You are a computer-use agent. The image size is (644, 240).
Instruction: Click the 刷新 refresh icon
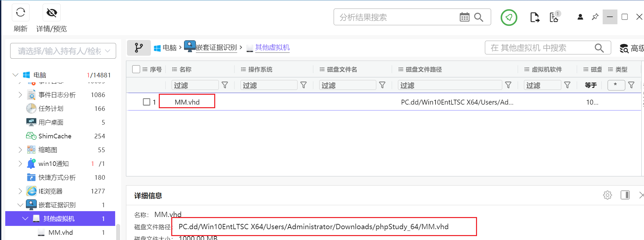[20, 13]
